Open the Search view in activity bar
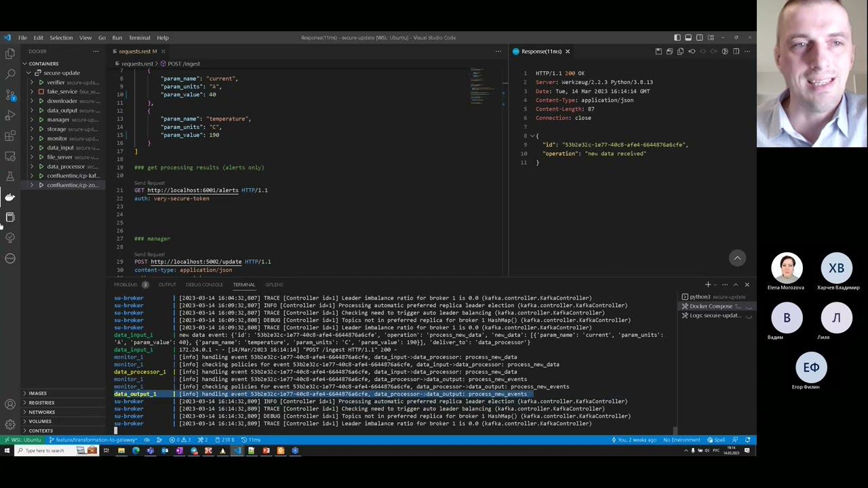This screenshot has height=488, width=868. point(10,73)
